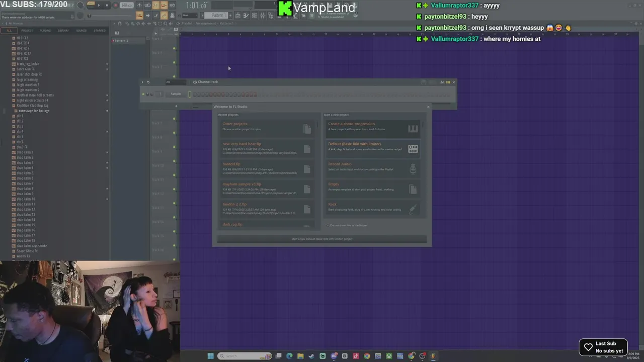Click the red record button
The height and width of the screenshot is (362, 644).
coord(115,5)
